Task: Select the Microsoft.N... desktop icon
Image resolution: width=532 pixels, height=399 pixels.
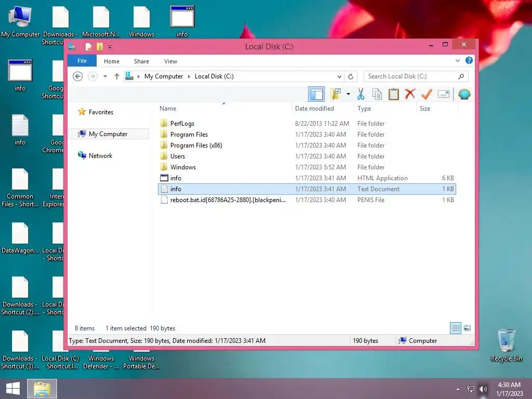Action: tap(101, 21)
